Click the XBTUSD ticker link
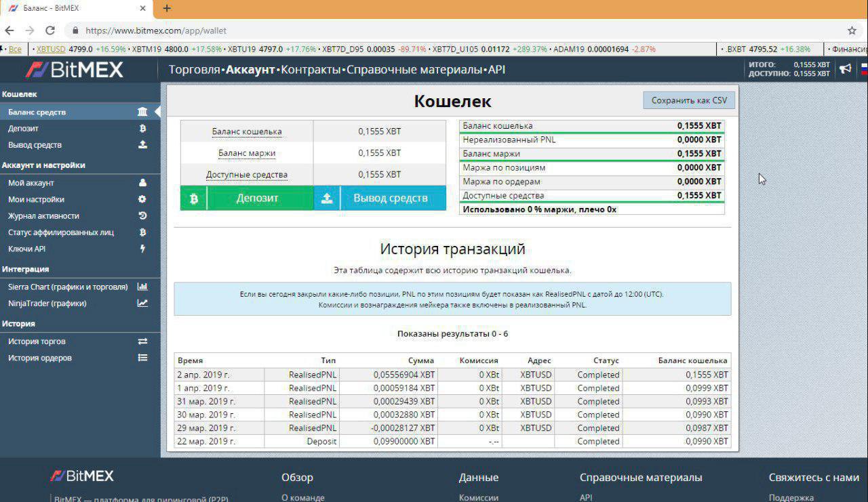The height and width of the screenshot is (502, 868). point(51,49)
